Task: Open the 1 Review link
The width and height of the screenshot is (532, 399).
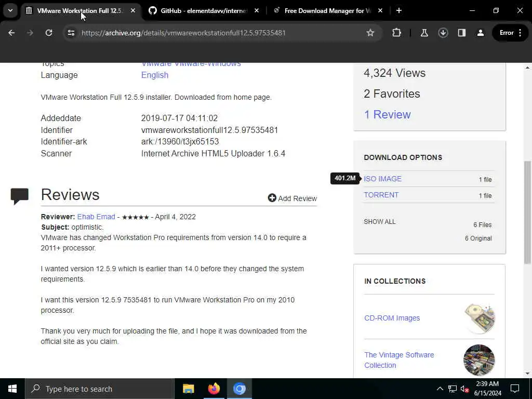Action: click(x=387, y=115)
